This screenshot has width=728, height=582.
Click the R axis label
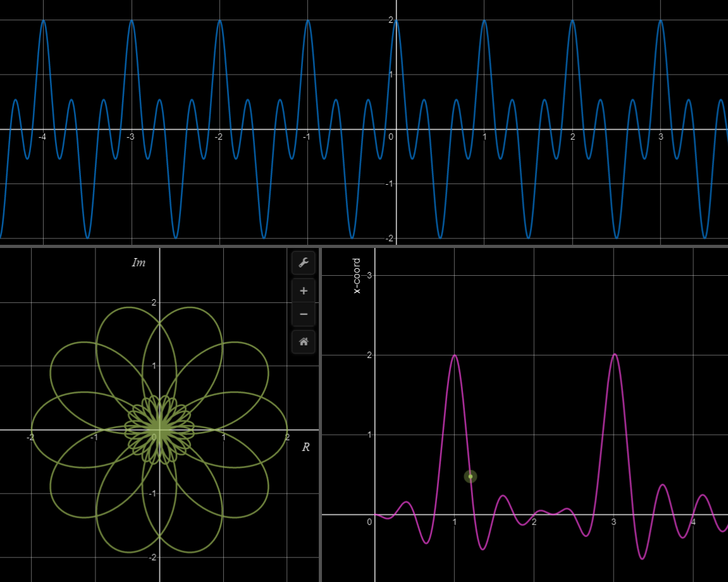(x=305, y=448)
